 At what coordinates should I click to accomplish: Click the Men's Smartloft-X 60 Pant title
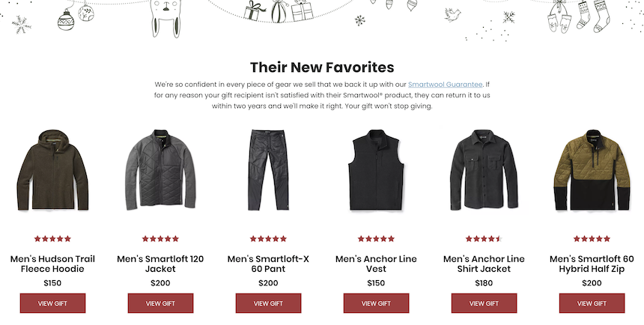pyautogui.click(x=268, y=264)
